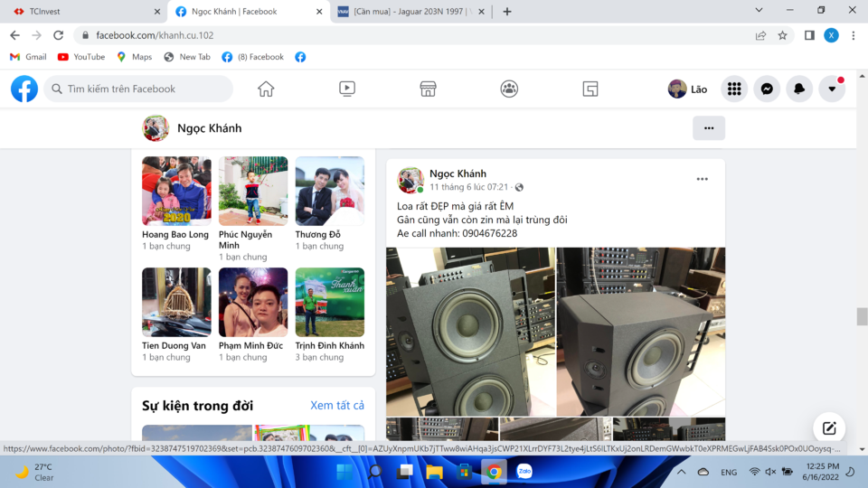The height and width of the screenshot is (488, 868).
Task: Open the Messenger chat icon
Action: click(767, 89)
